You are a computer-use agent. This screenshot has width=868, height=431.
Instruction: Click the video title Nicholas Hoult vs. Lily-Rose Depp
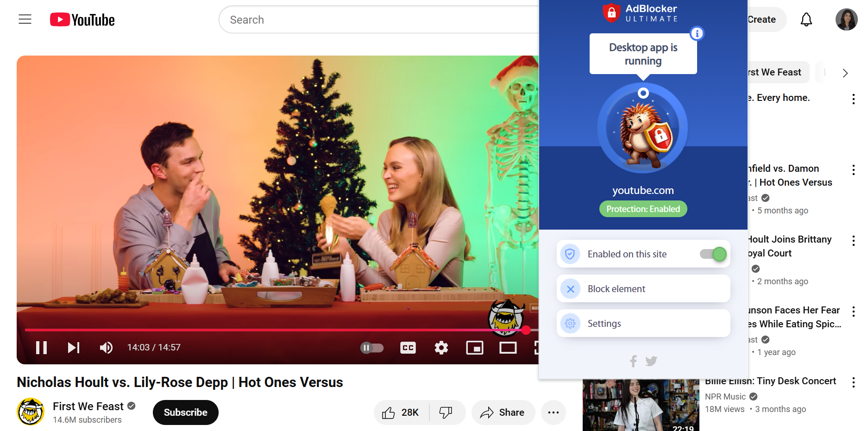(180, 382)
